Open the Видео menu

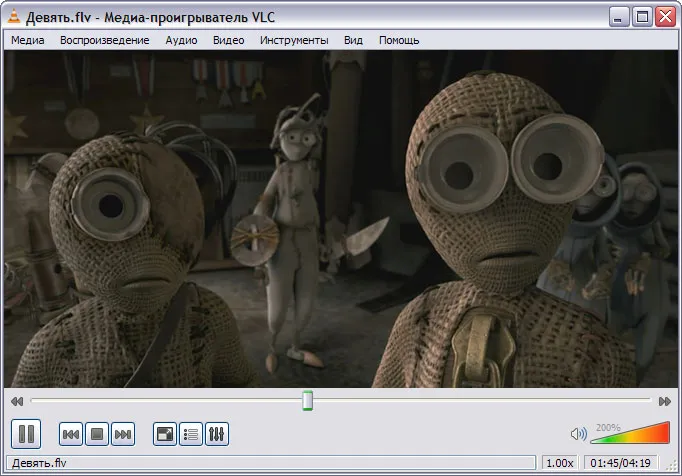coord(228,40)
